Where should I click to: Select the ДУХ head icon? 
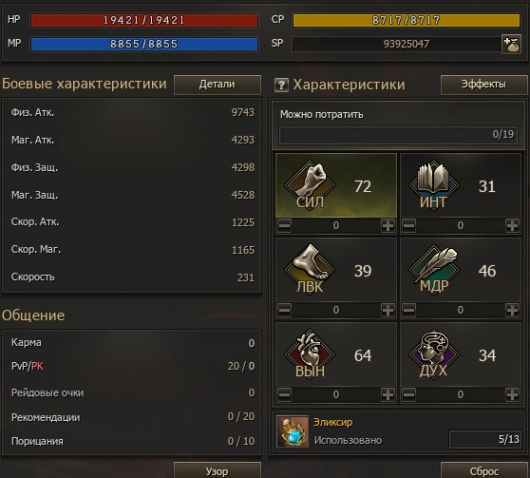pyautogui.click(x=434, y=354)
